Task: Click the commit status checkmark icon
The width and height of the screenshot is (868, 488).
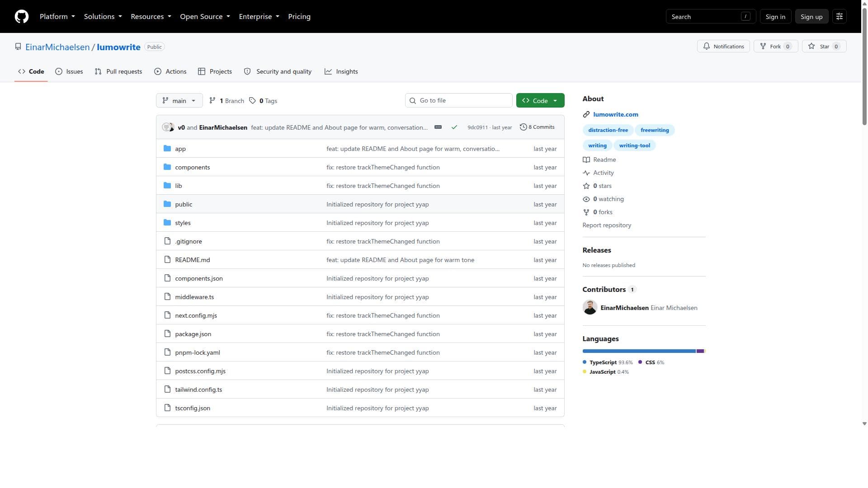Action: click(x=454, y=127)
